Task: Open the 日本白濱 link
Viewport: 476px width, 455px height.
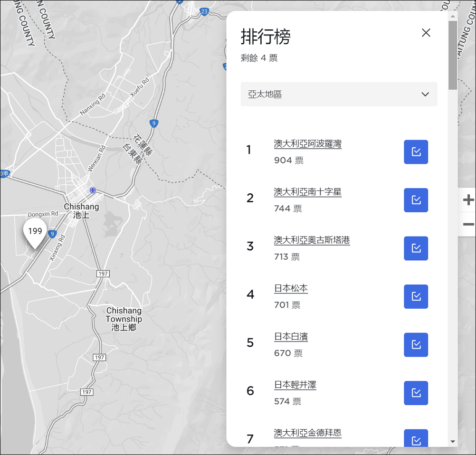Action: pyautogui.click(x=291, y=337)
